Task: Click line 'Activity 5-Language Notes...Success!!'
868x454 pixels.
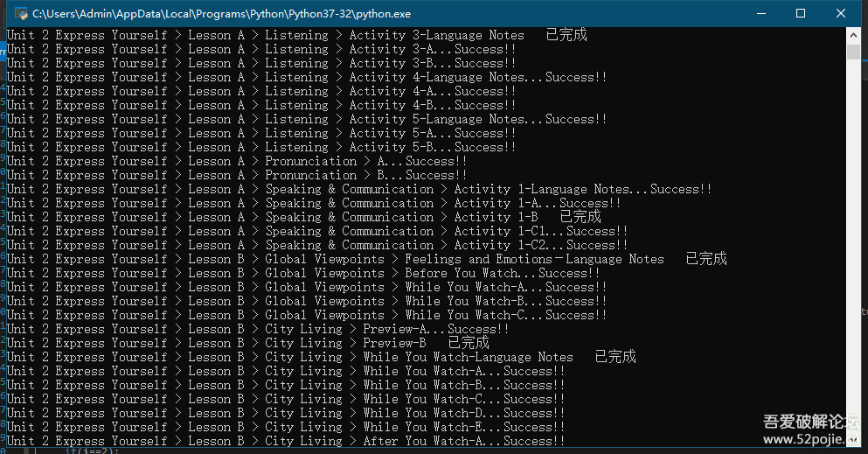Action: (x=307, y=119)
